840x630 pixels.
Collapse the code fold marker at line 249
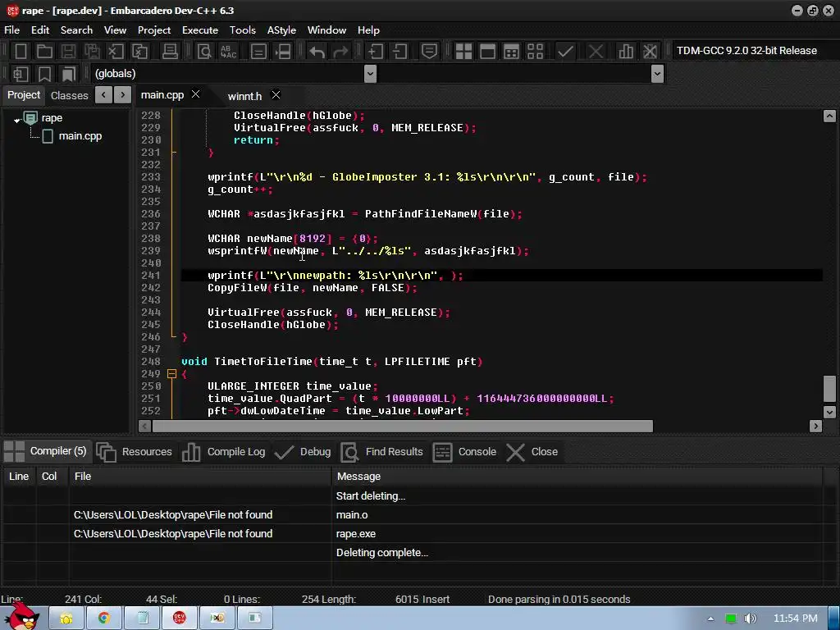171,374
